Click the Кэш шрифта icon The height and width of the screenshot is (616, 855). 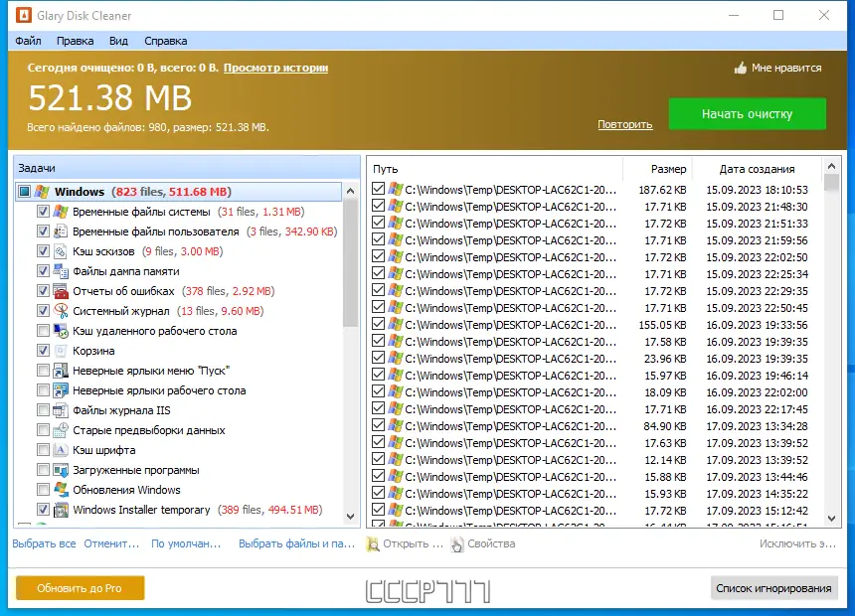click(x=61, y=450)
